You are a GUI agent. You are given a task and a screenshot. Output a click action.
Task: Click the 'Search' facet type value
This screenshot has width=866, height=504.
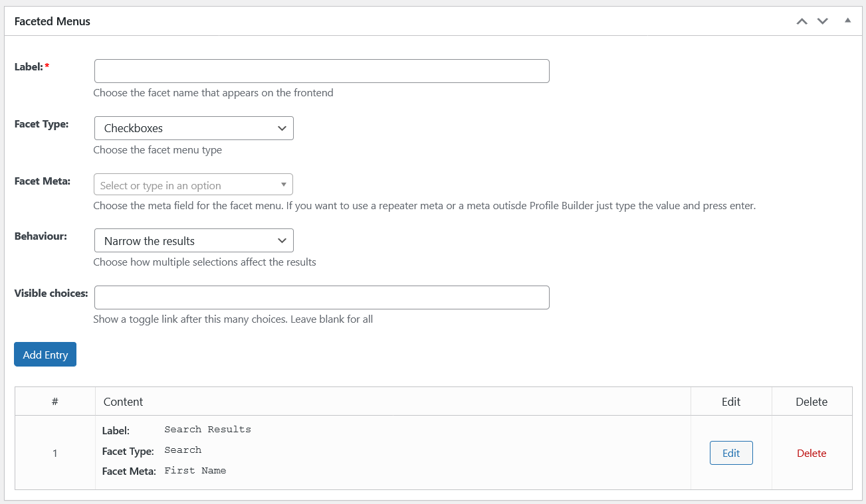[x=183, y=450]
